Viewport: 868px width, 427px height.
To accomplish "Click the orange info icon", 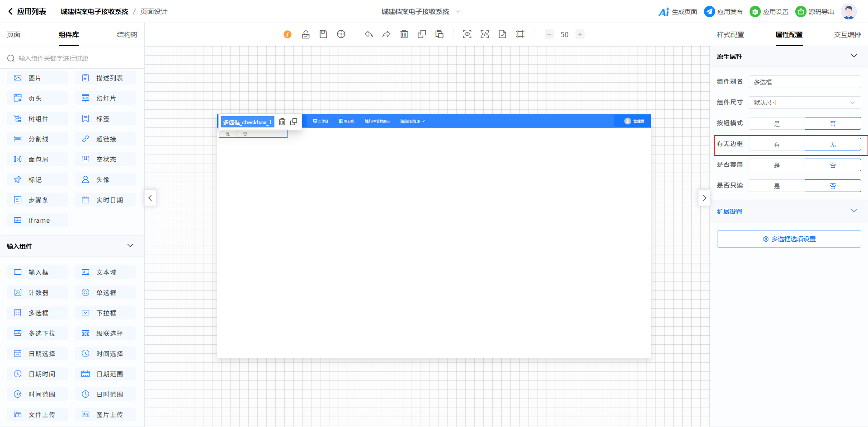I will coord(288,34).
